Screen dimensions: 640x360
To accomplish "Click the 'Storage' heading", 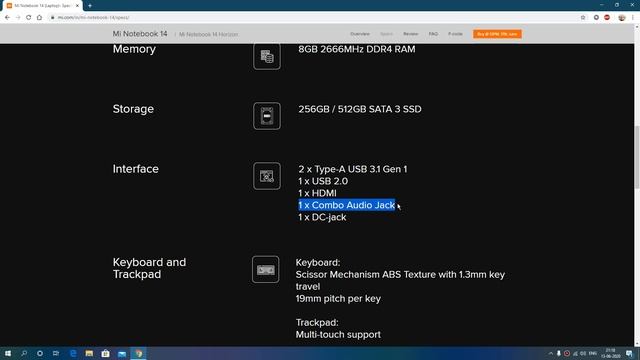I will (133, 109).
